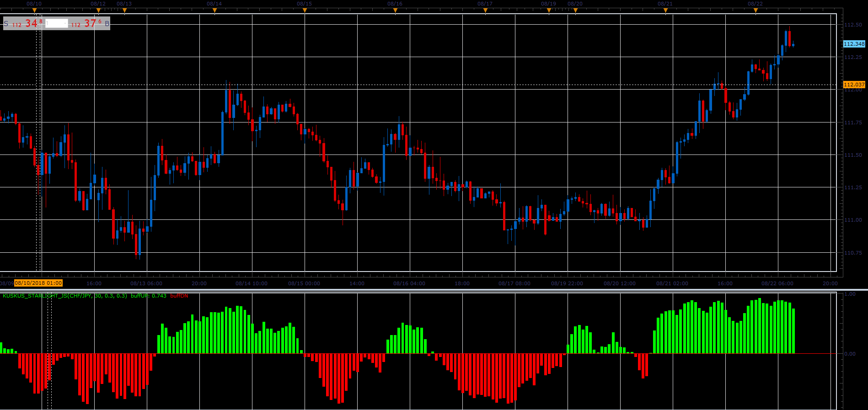This screenshot has height=410, width=868.
Task: Click the 08/22 orange day marker
Action: click(755, 11)
